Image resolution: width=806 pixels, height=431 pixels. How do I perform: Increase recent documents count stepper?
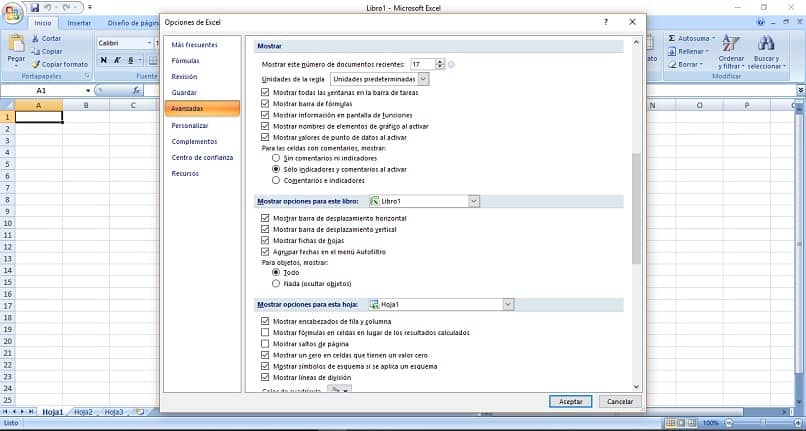coord(440,62)
